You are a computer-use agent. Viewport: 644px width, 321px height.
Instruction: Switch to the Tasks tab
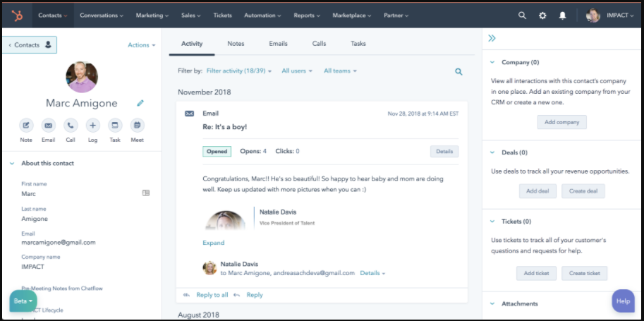pos(358,44)
